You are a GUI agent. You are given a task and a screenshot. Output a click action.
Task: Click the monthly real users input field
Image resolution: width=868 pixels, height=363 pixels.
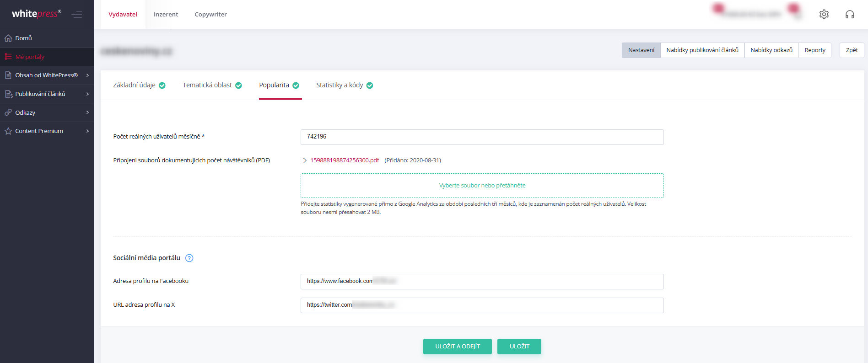click(x=482, y=137)
